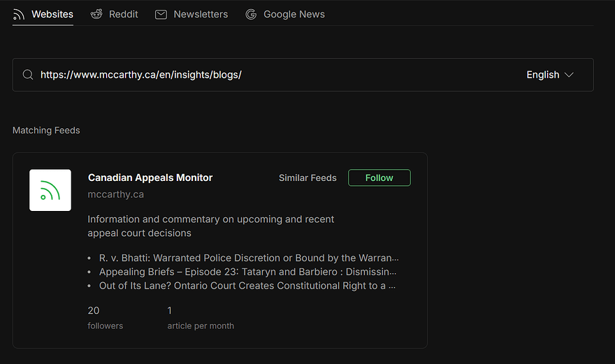The width and height of the screenshot is (615, 364).
Task: Select the Google News tab
Action: pyautogui.click(x=294, y=14)
